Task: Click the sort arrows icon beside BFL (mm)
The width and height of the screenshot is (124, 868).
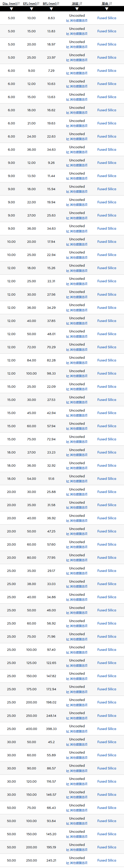Action: (x=58, y=4)
